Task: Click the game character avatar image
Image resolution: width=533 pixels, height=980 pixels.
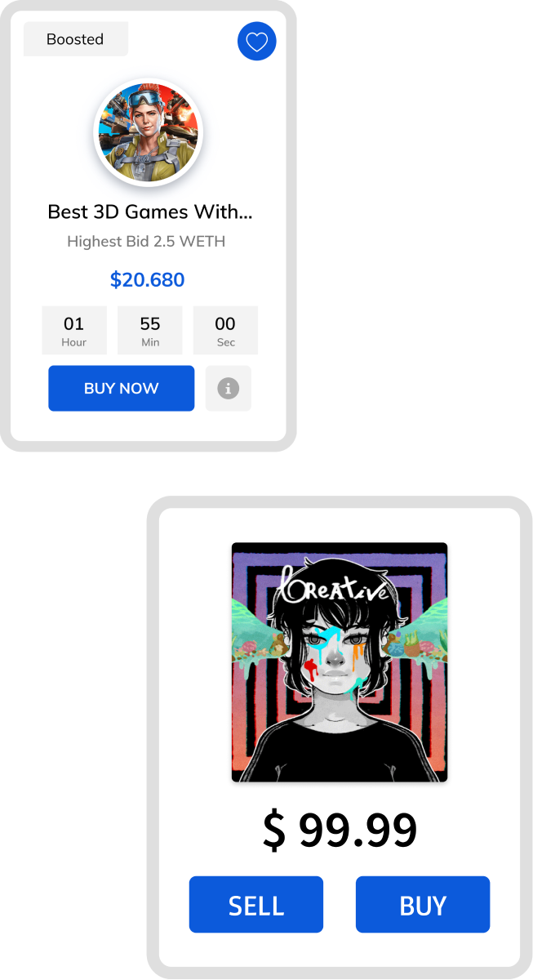Action: (x=149, y=132)
